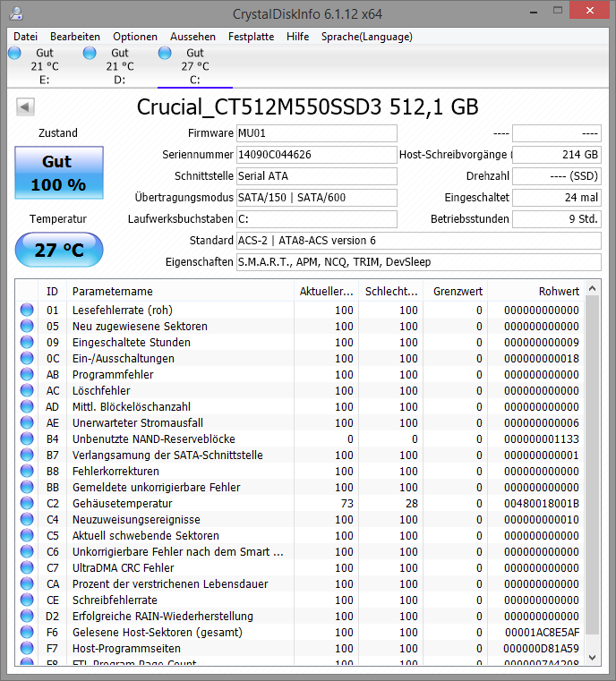Go to previous disk with arrow button
The height and width of the screenshot is (681, 616).
point(25,106)
